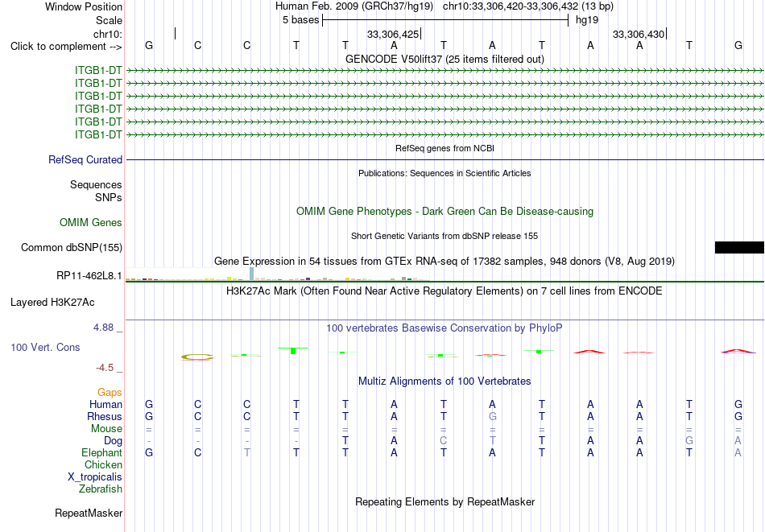This screenshot has width=765, height=532.
Task: Click the SNPs track label
Action: click(x=109, y=197)
